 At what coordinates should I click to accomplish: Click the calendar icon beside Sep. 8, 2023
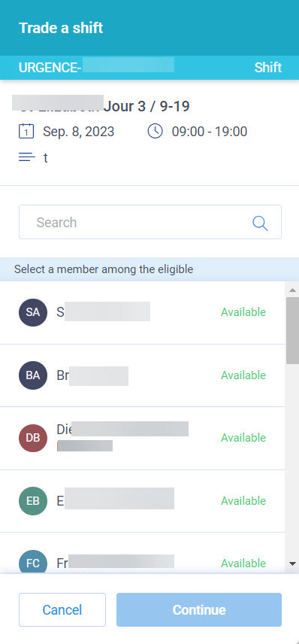pos(26,132)
